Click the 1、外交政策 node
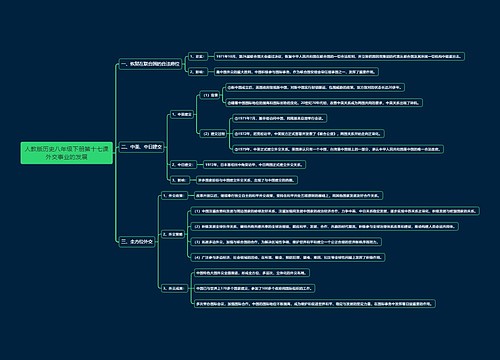The image size is (500, 360). [x=174, y=195]
